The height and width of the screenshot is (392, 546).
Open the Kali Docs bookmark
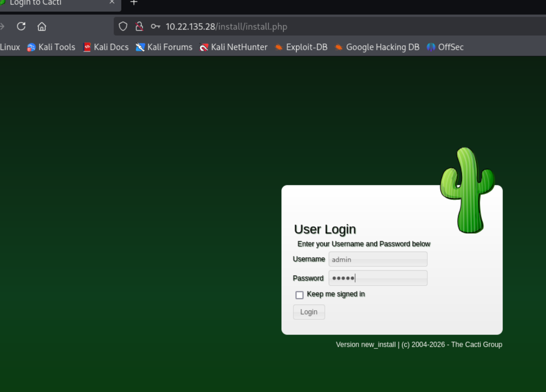pyautogui.click(x=106, y=47)
